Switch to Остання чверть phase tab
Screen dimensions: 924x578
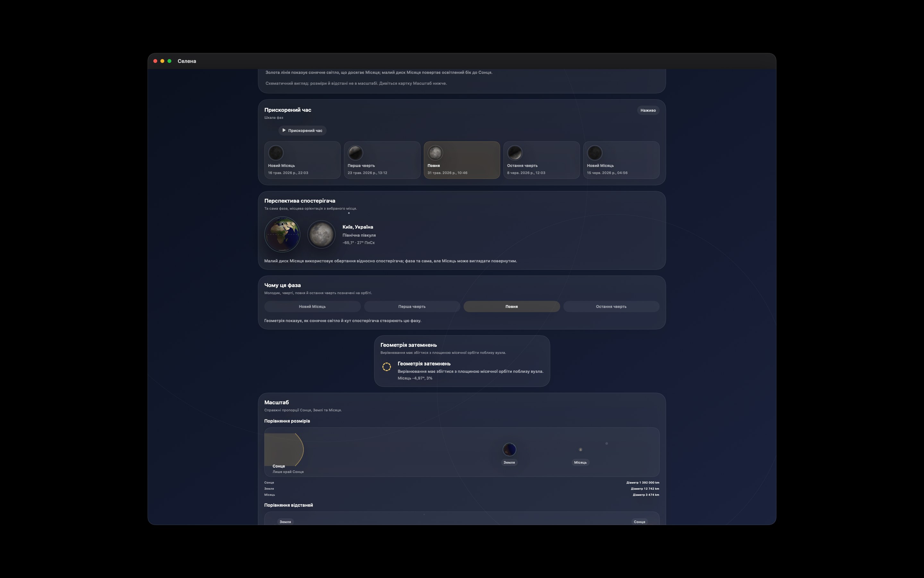(x=611, y=307)
